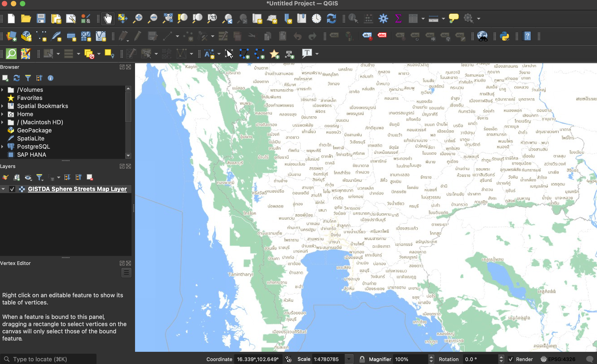Viewport: 597px width, 364px height.
Task: Refresh the Browser panel
Action: [x=16, y=78]
